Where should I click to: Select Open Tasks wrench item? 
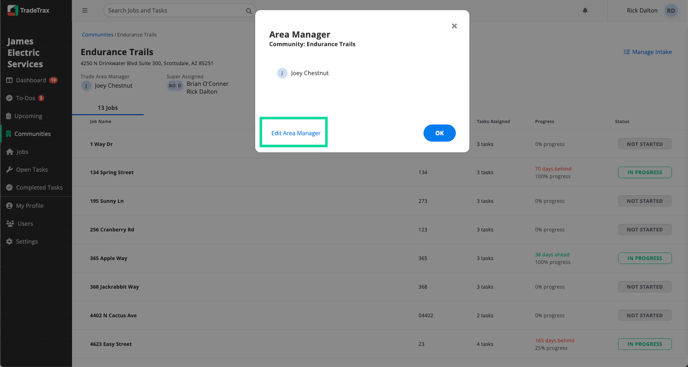(27, 169)
